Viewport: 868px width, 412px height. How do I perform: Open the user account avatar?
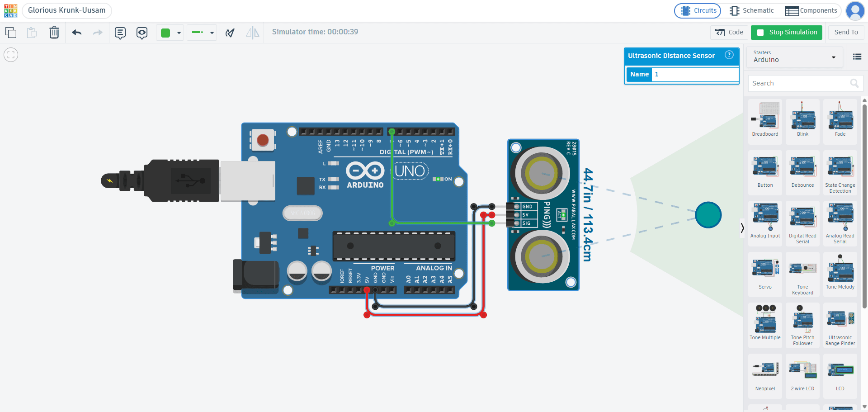click(855, 10)
